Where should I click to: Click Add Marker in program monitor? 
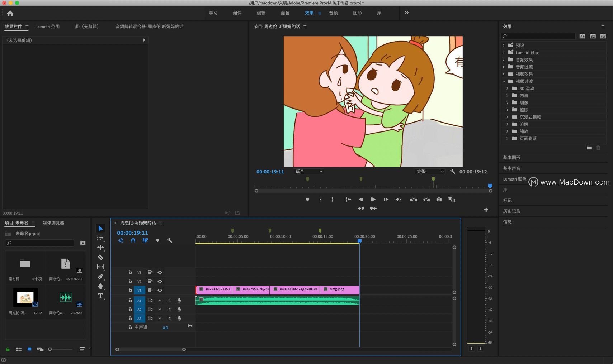(307, 200)
